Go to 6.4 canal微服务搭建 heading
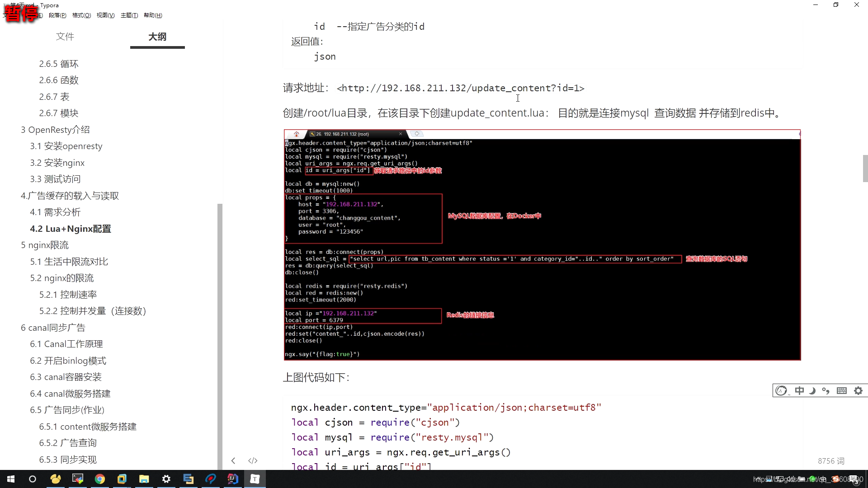 click(70, 394)
